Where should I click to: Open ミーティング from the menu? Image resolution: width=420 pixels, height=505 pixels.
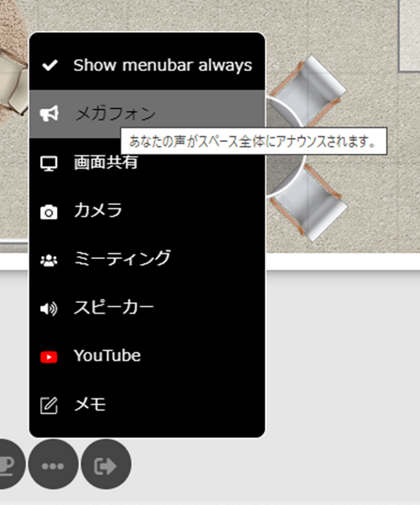[147, 259]
